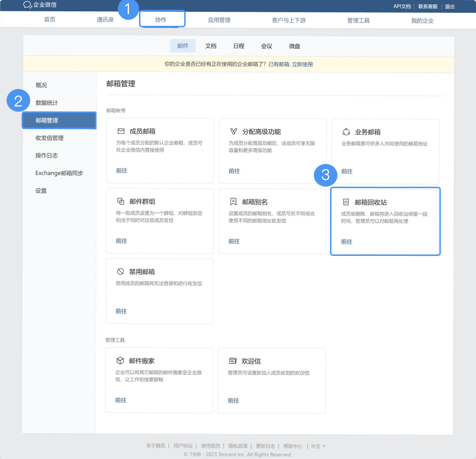Click the 欢迎信 welcome letter icon

[232, 361]
